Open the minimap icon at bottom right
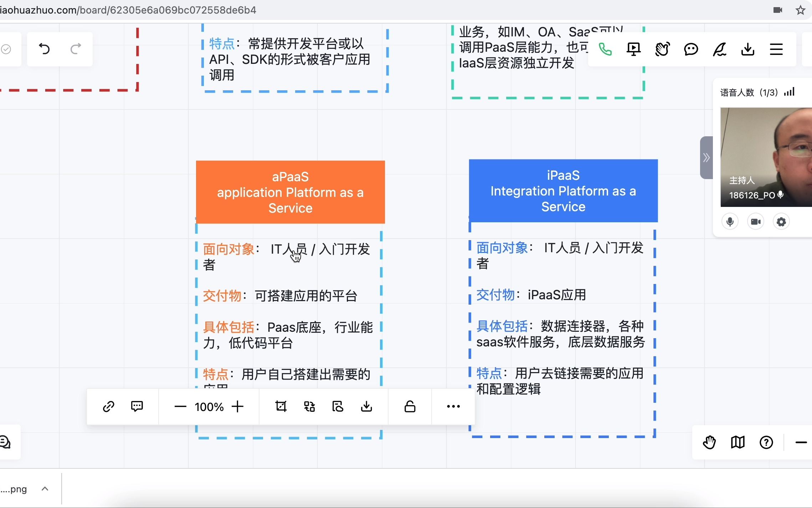This screenshot has height=508, width=812. coord(738,442)
